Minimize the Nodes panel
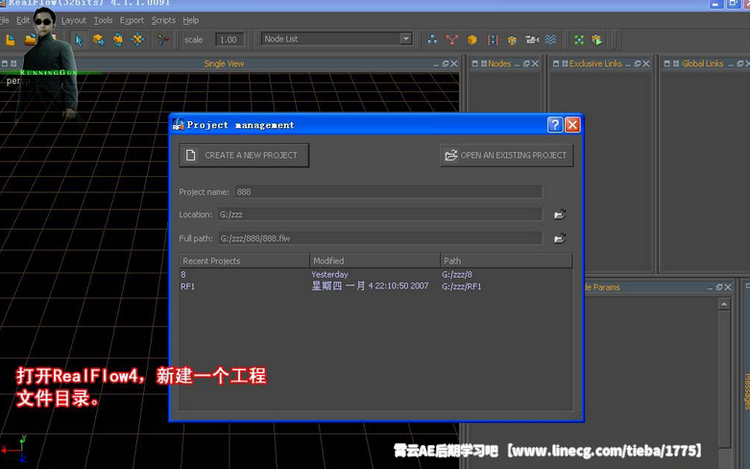Viewport: 750px width, 469px height. (517, 65)
